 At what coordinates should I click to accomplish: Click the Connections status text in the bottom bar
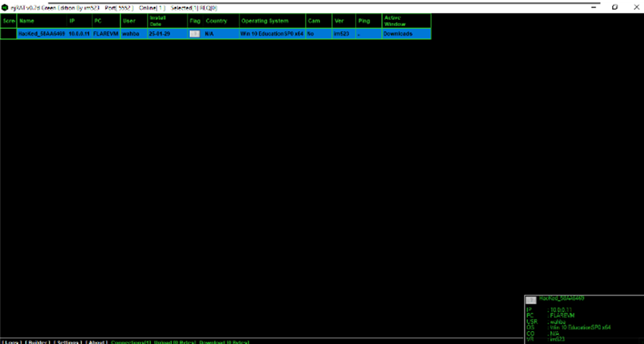tap(131, 342)
